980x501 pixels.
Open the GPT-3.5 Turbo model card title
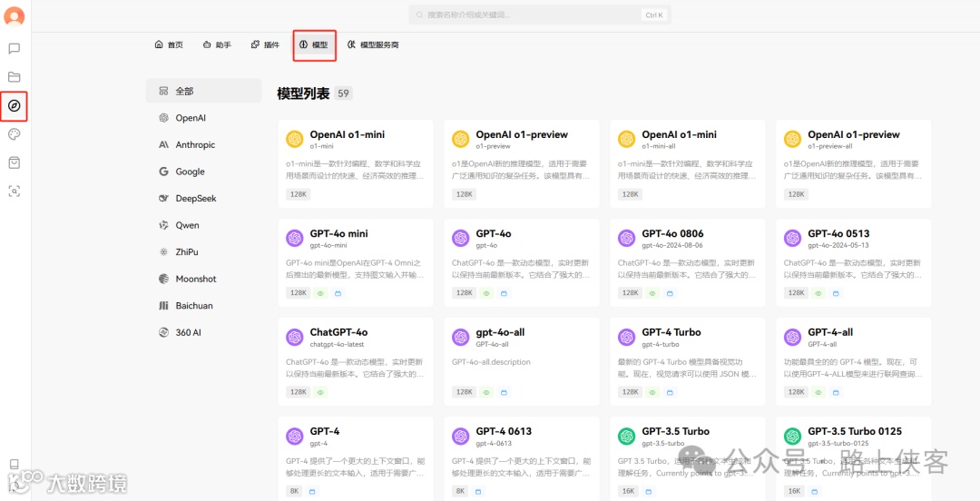click(x=676, y=432)
